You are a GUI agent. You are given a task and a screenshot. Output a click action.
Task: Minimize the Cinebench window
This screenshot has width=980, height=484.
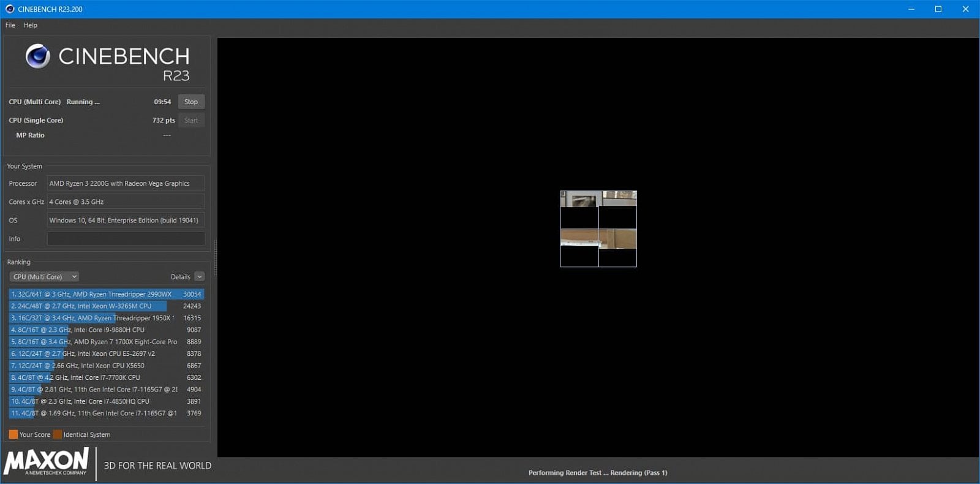[911, 9]
